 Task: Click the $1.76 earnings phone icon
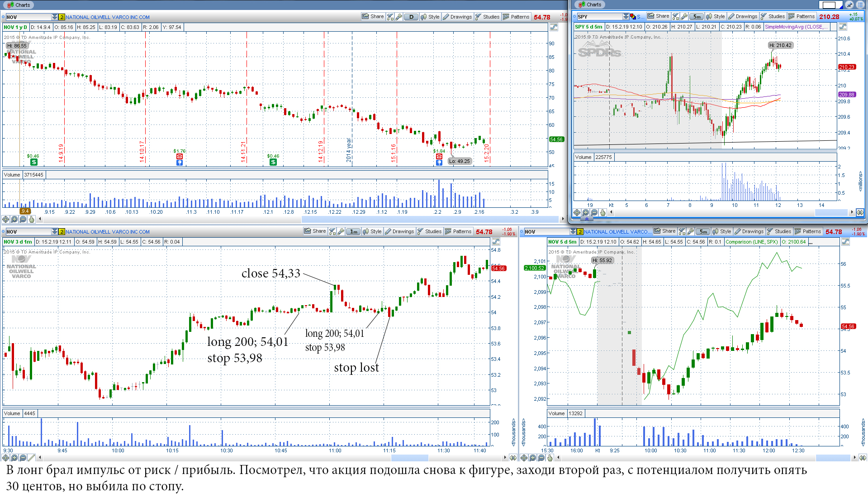(x=180, y=157)
